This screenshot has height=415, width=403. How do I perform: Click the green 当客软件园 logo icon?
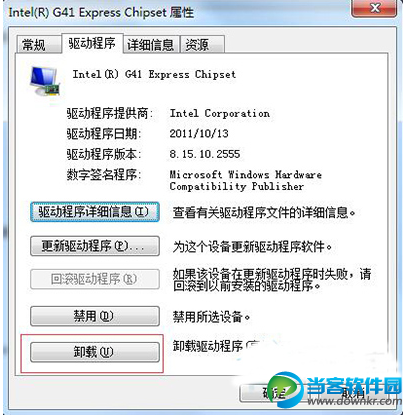click(285, 391)
